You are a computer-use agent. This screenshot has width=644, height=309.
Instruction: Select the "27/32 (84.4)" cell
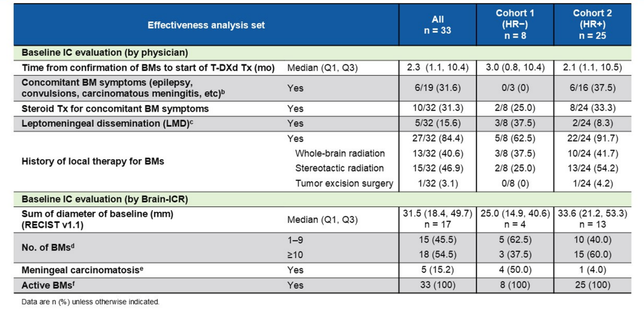(x=437, y=138)
